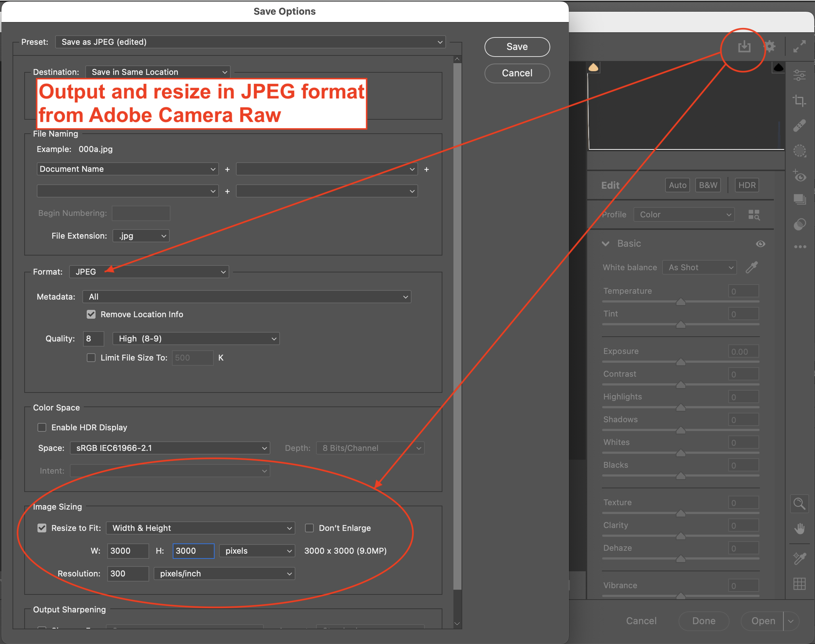Click the Save button
This screenshot has height=644, width=815.
click(517, 47)
